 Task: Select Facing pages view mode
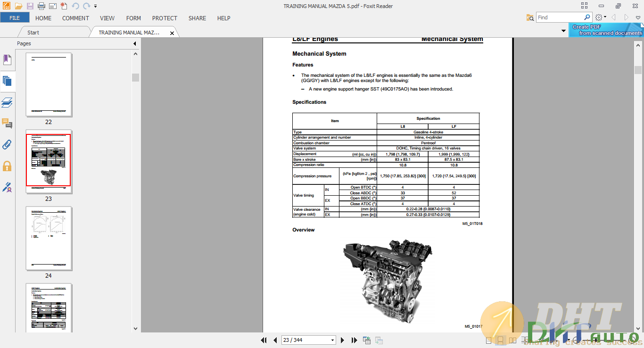pos(512,340)
